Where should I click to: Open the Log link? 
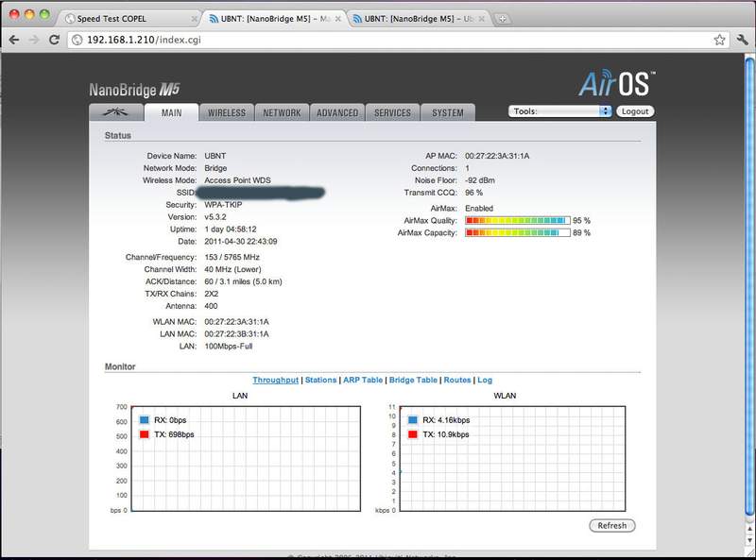tap(485, 380)
